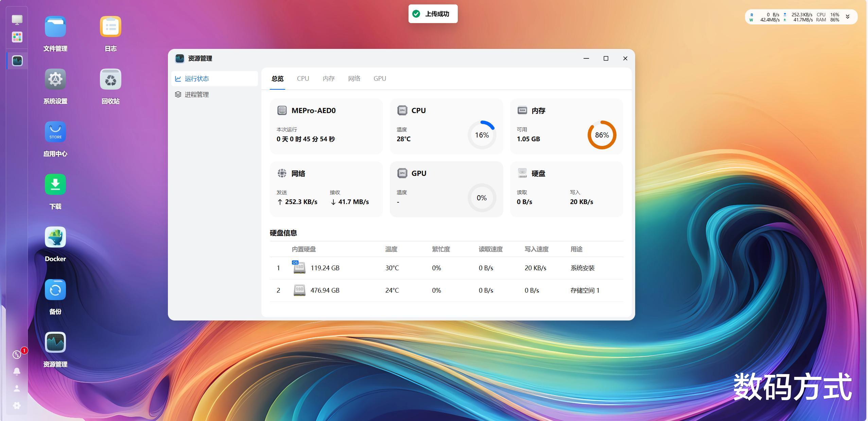
Task: Click the user account icon in dock
Action: (17, 388)
